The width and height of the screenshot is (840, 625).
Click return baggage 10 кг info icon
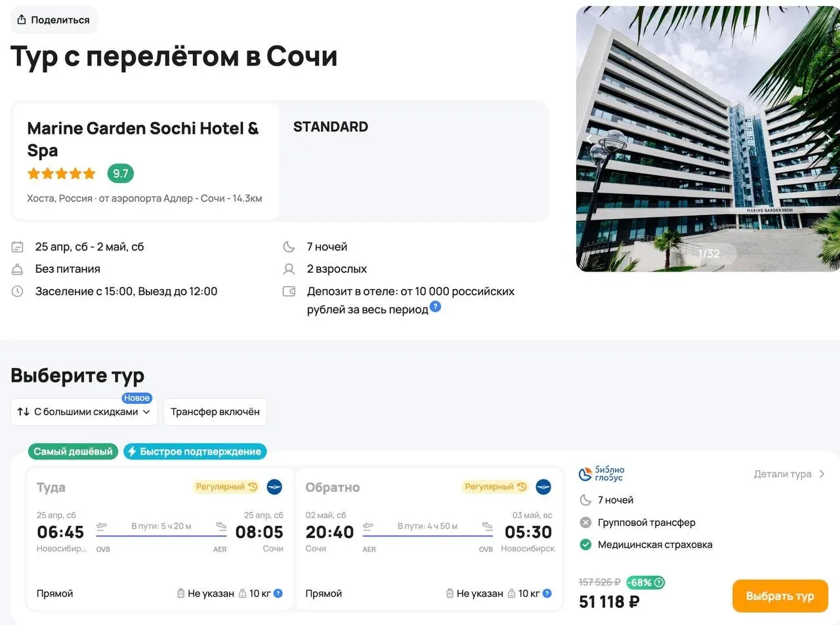tap(547, 594)
